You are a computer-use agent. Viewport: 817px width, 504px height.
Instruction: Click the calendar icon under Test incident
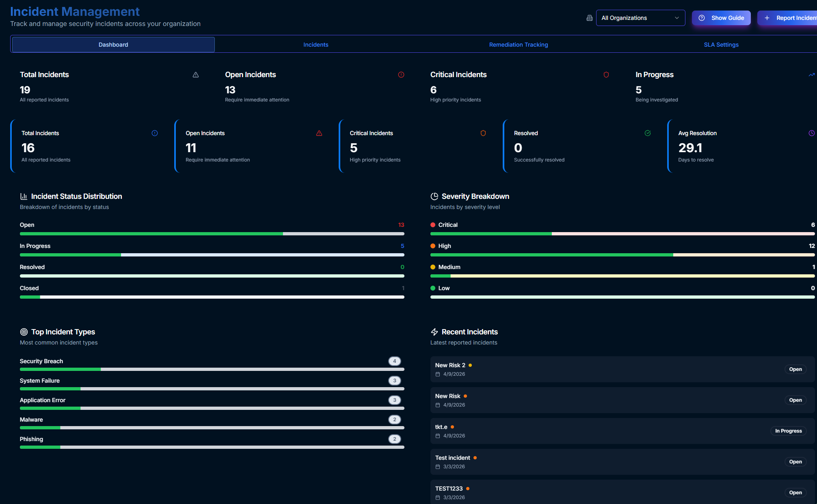click(x=438, y=467)
